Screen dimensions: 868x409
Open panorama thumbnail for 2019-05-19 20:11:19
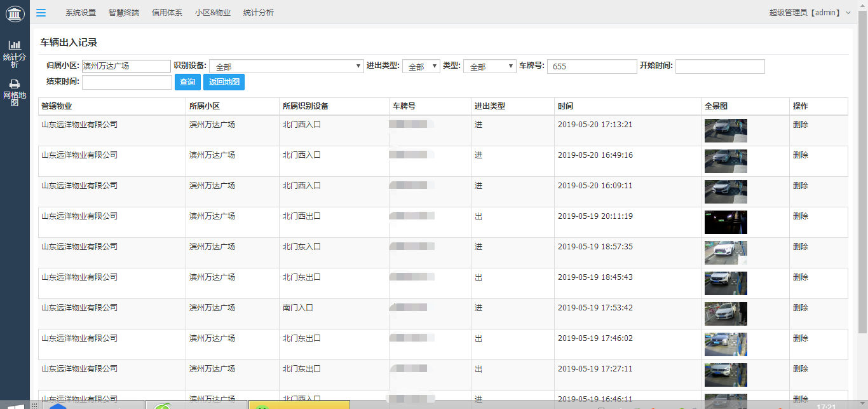(726, 222)
